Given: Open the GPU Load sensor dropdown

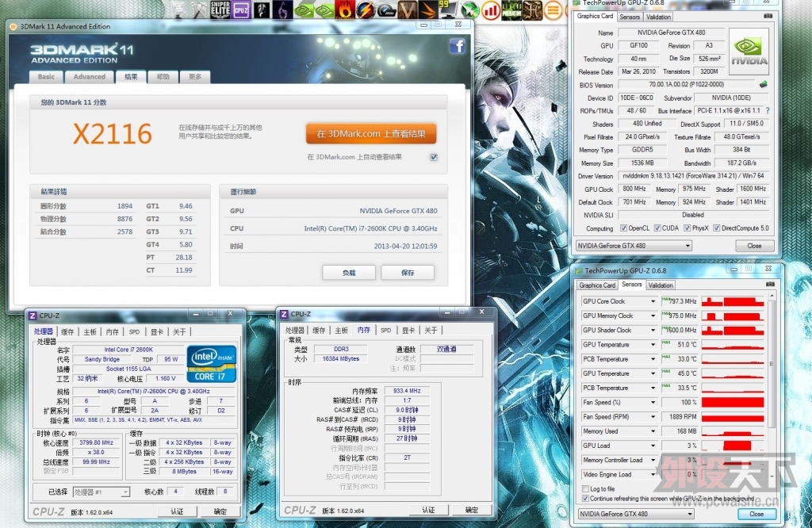Looking at the screenshot, I should pos(653,446).
